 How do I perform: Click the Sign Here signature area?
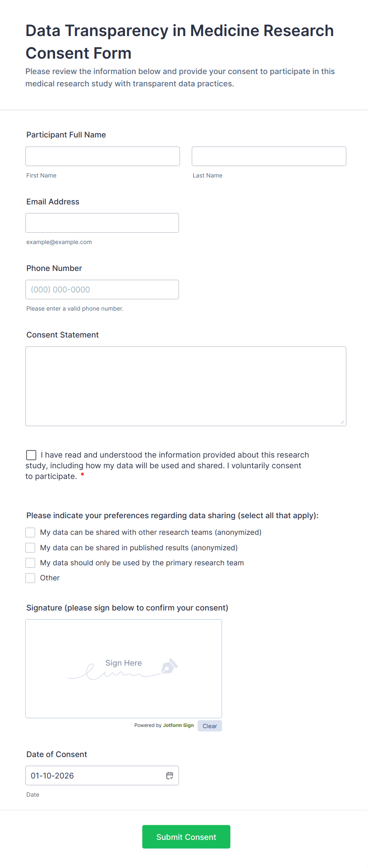[123, 669]
